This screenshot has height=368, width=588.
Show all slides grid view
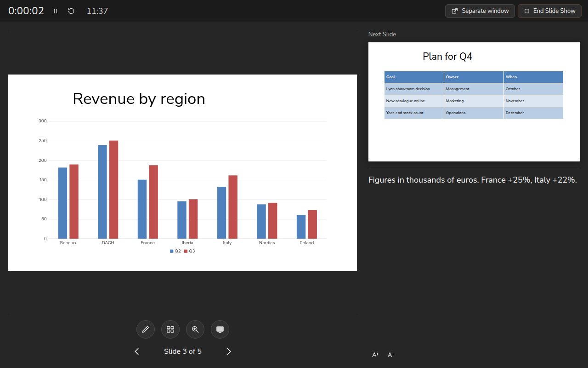click(x=170, y=329)
